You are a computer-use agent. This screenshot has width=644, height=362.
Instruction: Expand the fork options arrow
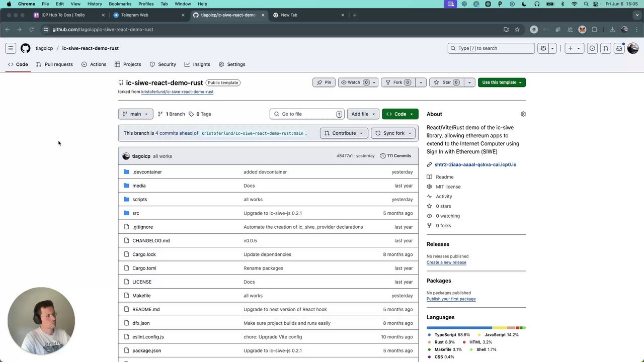421,82
